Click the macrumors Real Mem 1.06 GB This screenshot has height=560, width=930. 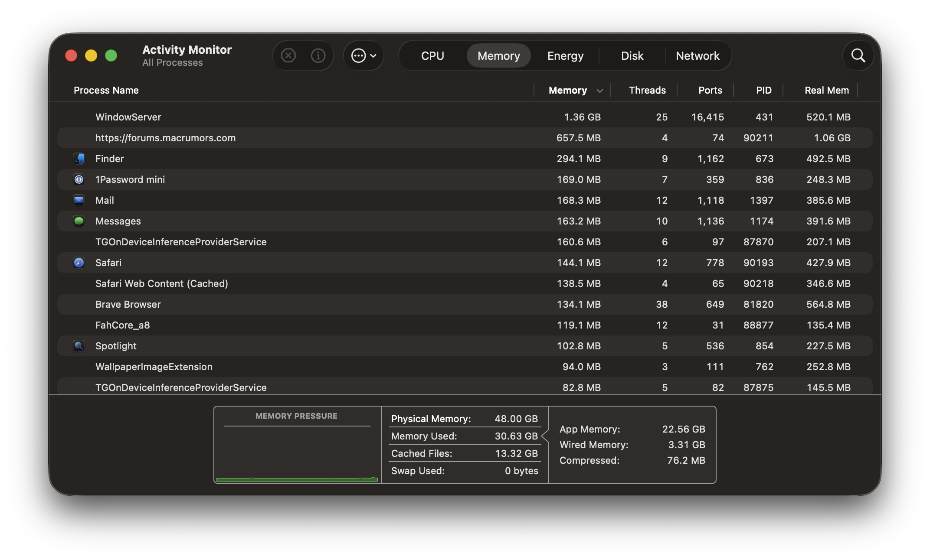pyautogui.click(x=832, y=138)
